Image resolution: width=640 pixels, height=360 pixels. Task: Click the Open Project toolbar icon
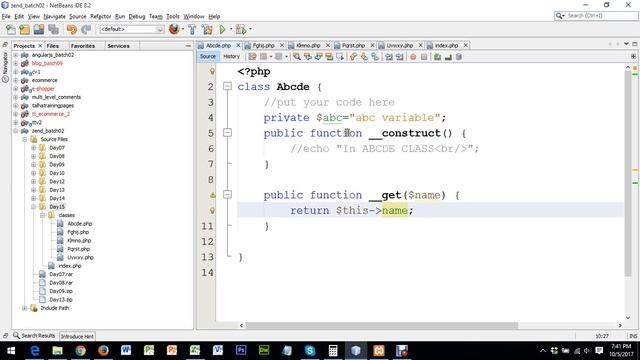pyautogui.click(x=39, y=29)
